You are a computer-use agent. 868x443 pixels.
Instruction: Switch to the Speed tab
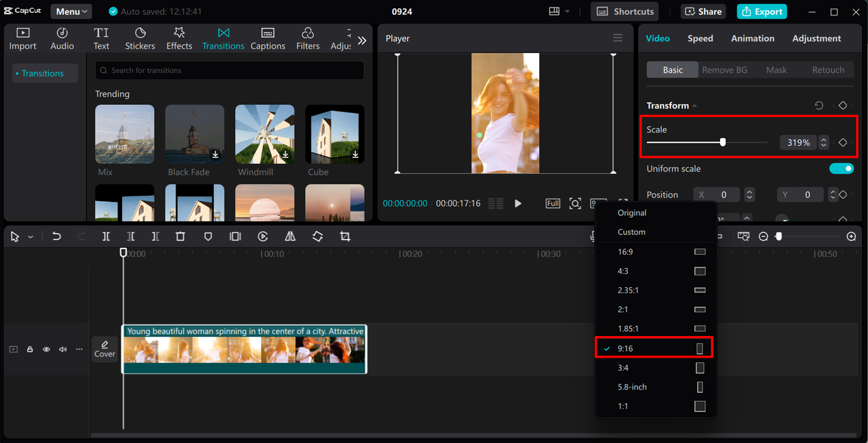pos(700,39)
